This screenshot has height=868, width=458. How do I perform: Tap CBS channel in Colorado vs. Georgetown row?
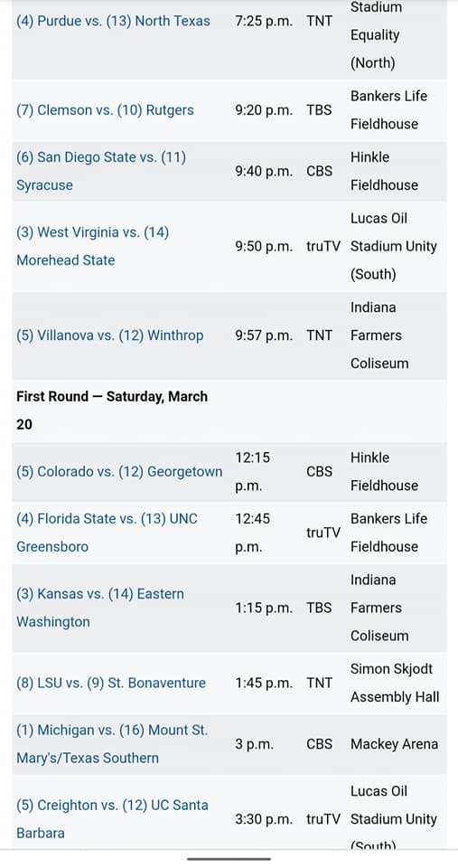(x=320, y=472)
